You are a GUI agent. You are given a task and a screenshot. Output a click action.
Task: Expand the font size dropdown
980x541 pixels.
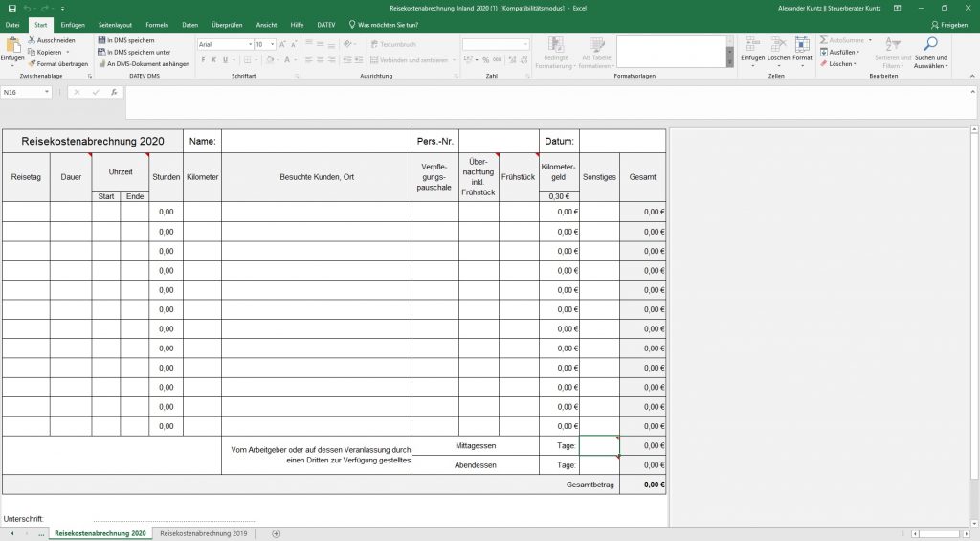click(x=273, y=44)
